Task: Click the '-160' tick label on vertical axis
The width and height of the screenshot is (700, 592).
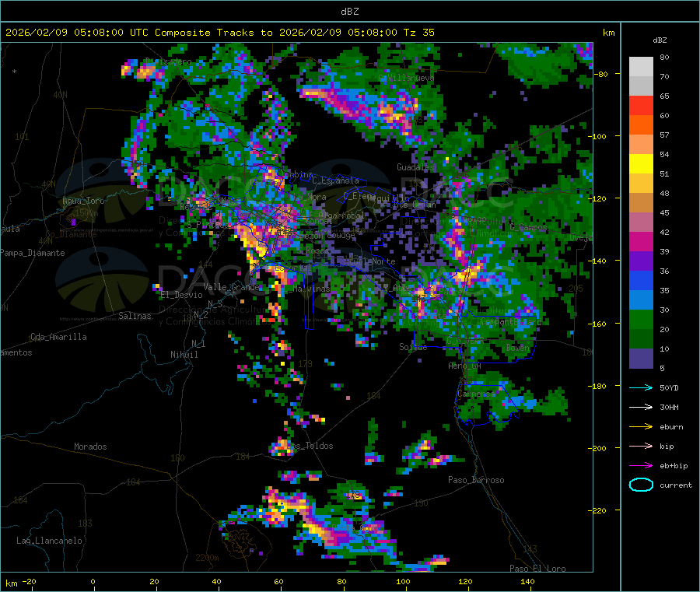Action: (x=598, y=324)
